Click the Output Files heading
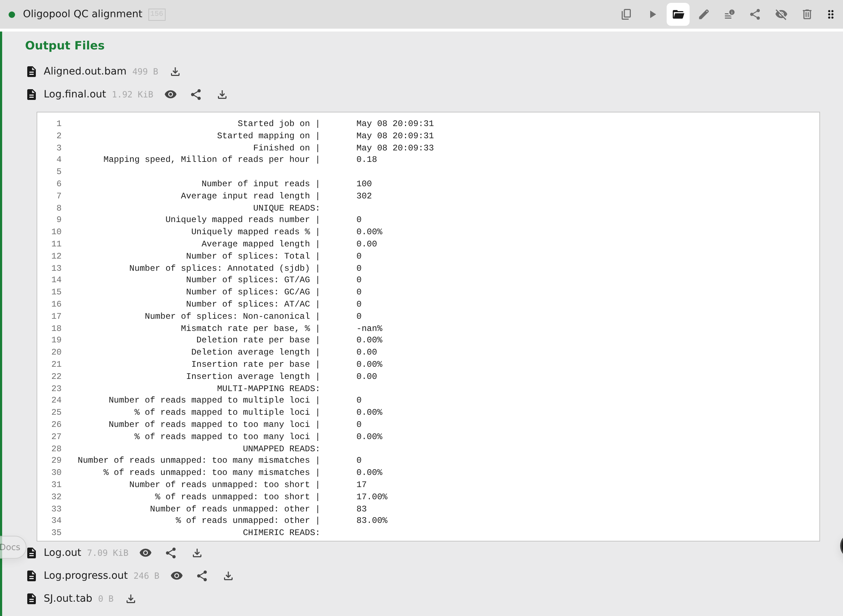 (65, 45)
